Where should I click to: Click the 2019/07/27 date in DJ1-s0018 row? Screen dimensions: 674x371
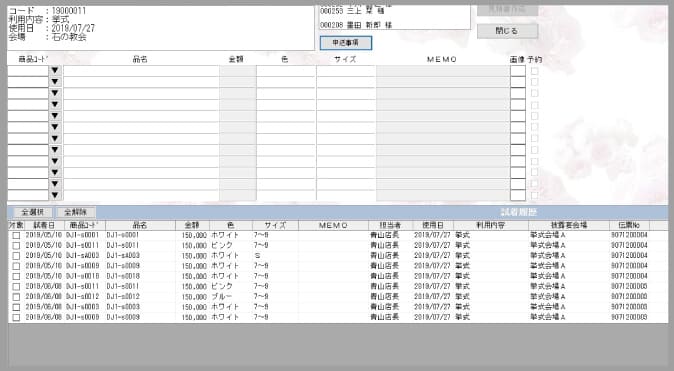432,276
